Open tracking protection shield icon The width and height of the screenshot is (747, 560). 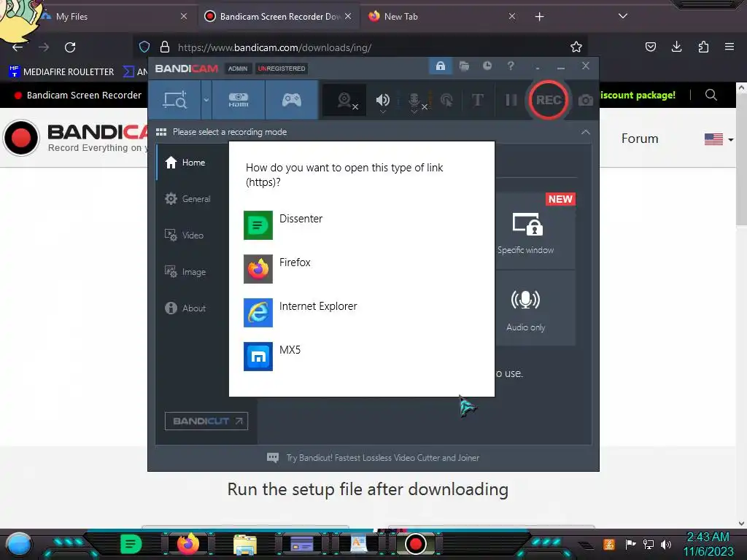pos(144,47)
